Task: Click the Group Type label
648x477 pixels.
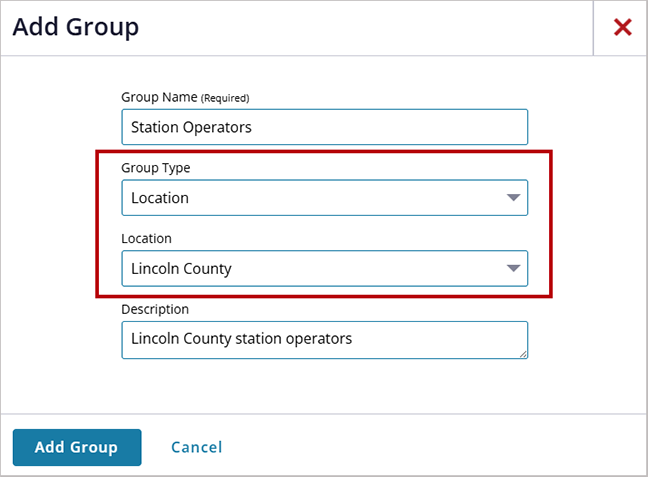Action: [x=155, y=168]
